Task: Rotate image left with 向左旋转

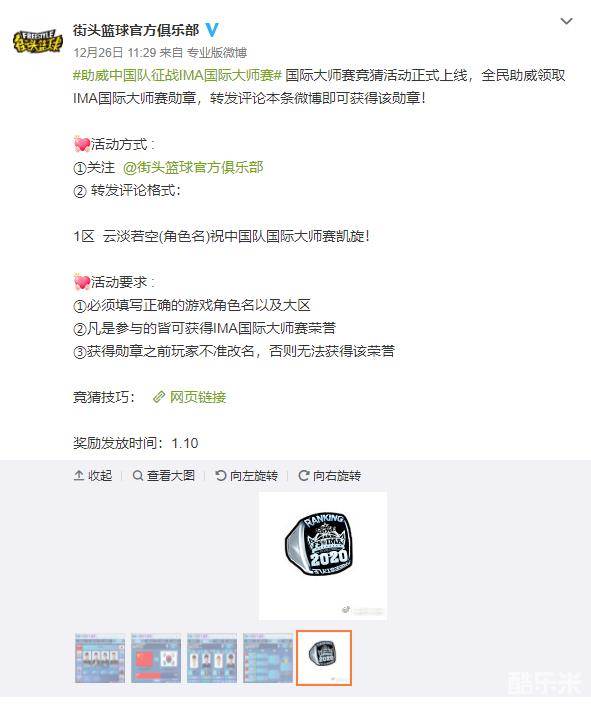Action: [x=247, y=475]
